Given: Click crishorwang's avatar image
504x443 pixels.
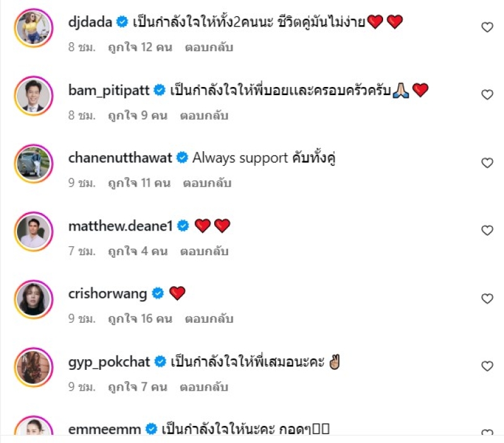Looking at the screenshot, I should 34,299.
